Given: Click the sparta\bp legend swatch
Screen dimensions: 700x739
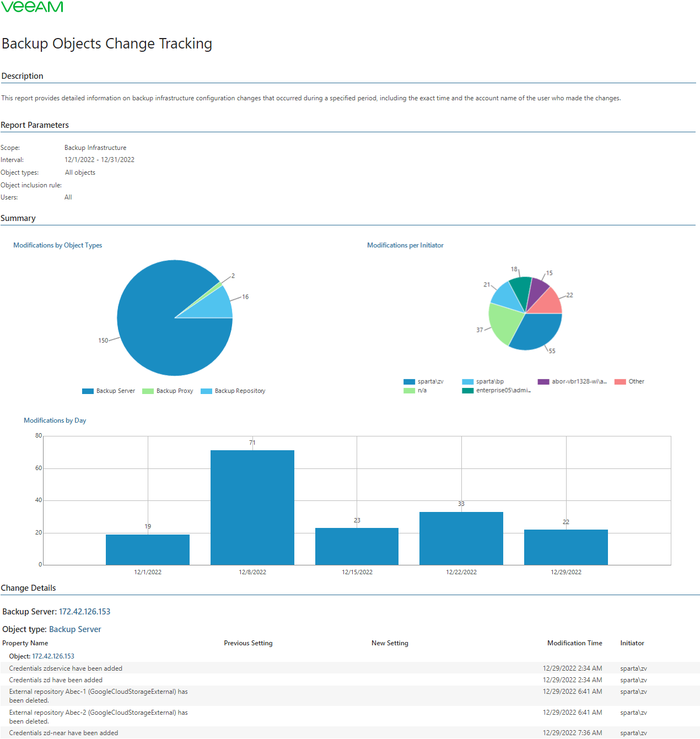Looking at the screenshot, I should point(467,382).
